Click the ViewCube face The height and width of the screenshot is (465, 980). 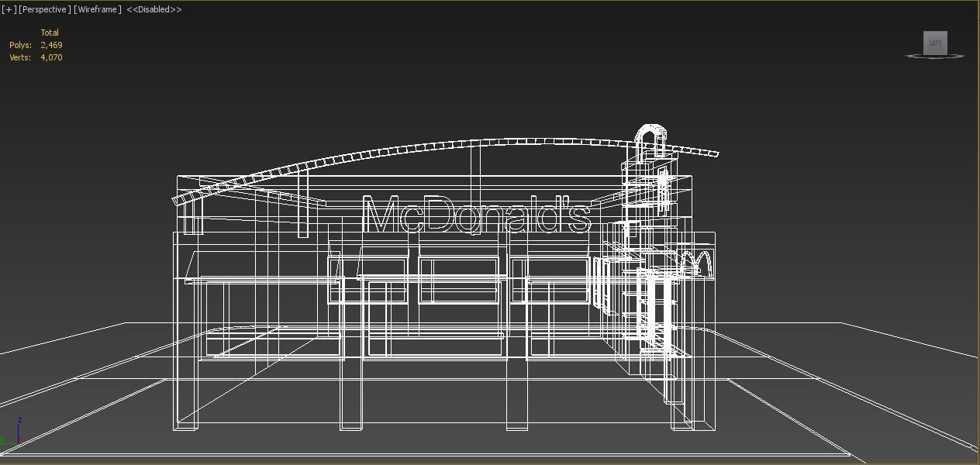935,43
